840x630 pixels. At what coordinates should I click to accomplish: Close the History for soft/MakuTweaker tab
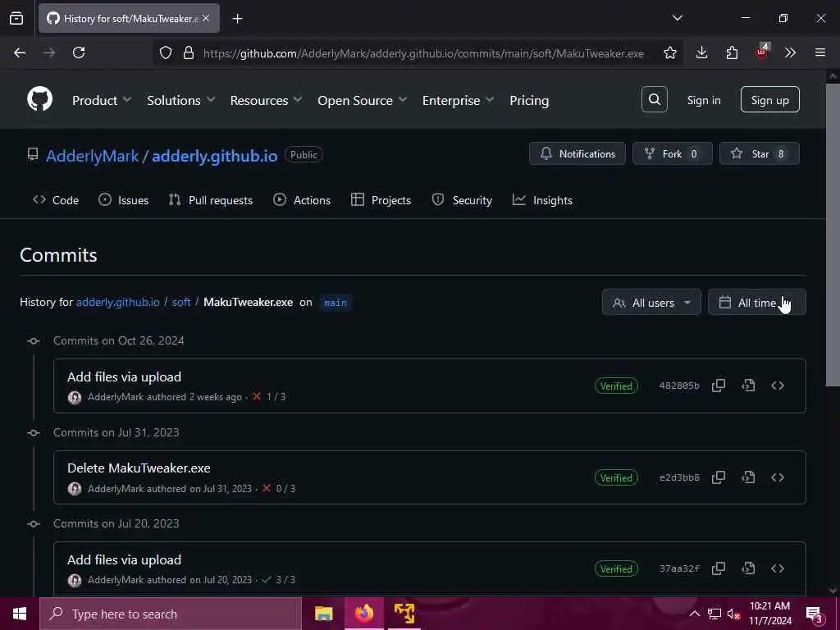pos(206,18)
